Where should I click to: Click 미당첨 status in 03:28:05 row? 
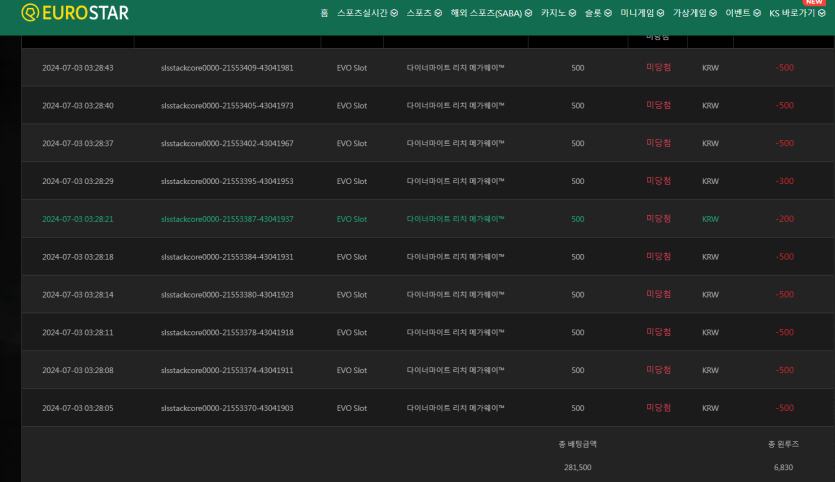[658, 407]
